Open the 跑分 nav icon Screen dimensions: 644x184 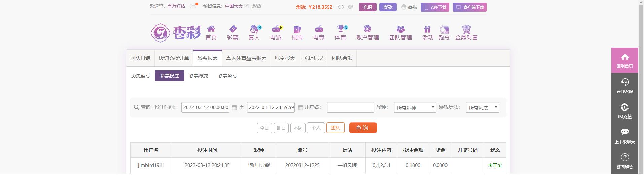click(x=444, y=29)
